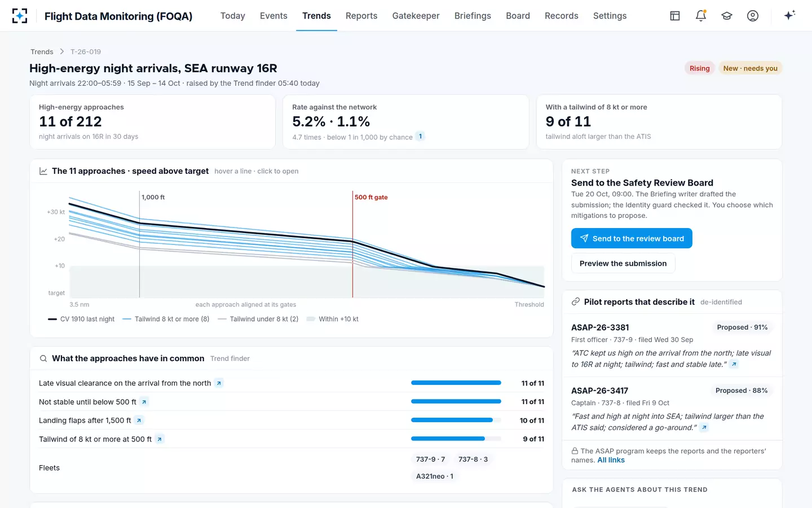Click the link icon beside Pilot reports
Screen dimensions: 812x508
tap(576, 302)
